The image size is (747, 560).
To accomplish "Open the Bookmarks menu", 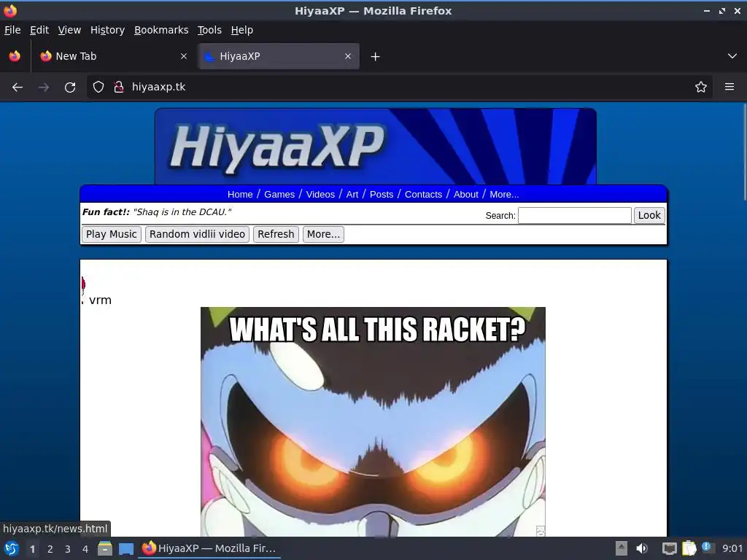I will click(x=161, y=30).
